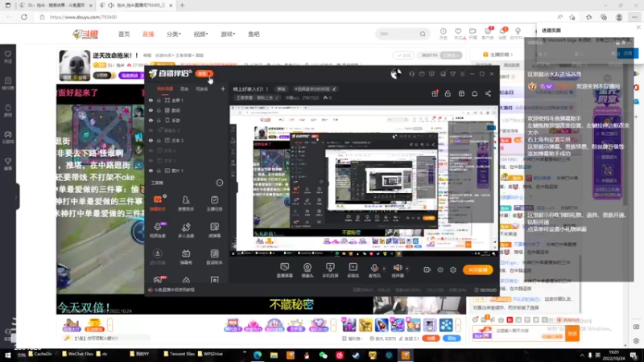644x362 pixels.
Task: Mute the 麦克风 microphone
Action: point(374,268)
